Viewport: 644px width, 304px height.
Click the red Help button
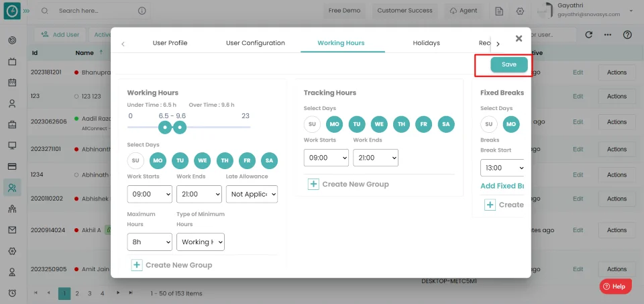[615, 287]
